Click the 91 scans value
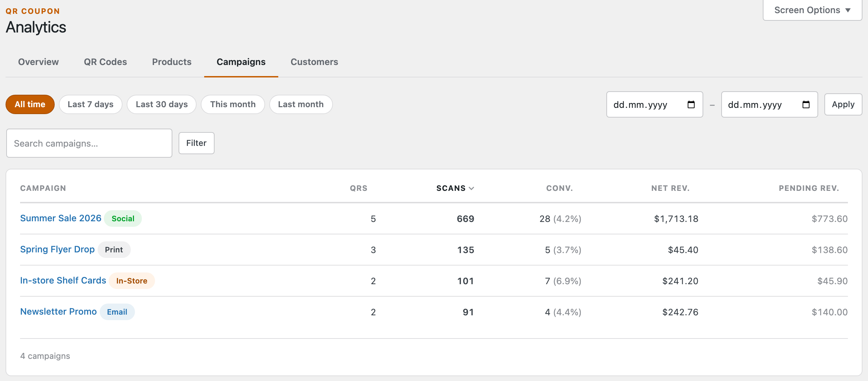This screenshot has height=381, width=868. [468, 312]
